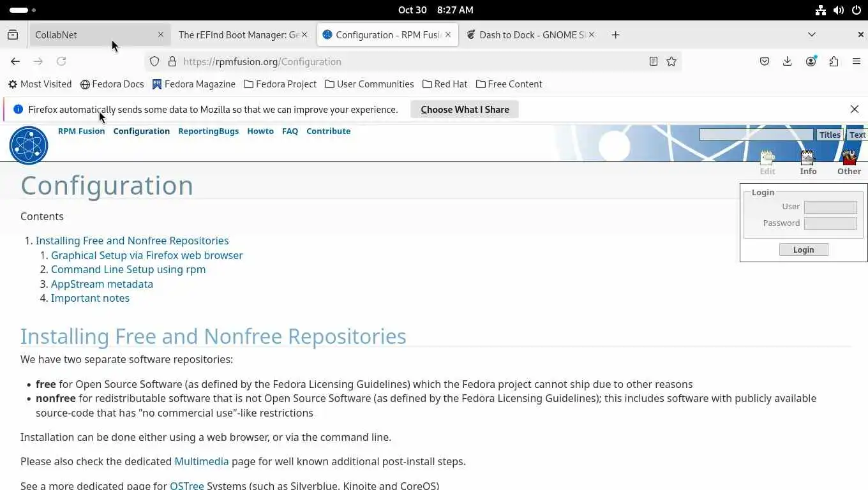Open the extensions puzzle icon
Screen dimensions: 868x490
point(834,62)
